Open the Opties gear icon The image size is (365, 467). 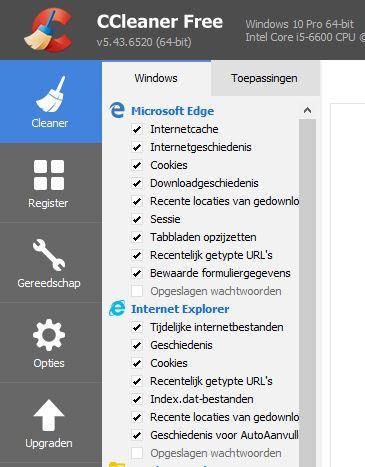pyautogui.click(x=49, y=334)
